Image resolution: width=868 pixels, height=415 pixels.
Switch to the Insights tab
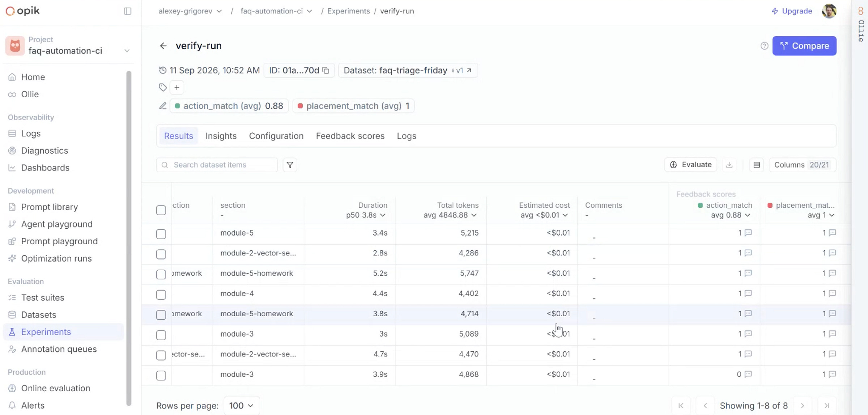click(221, 136)
